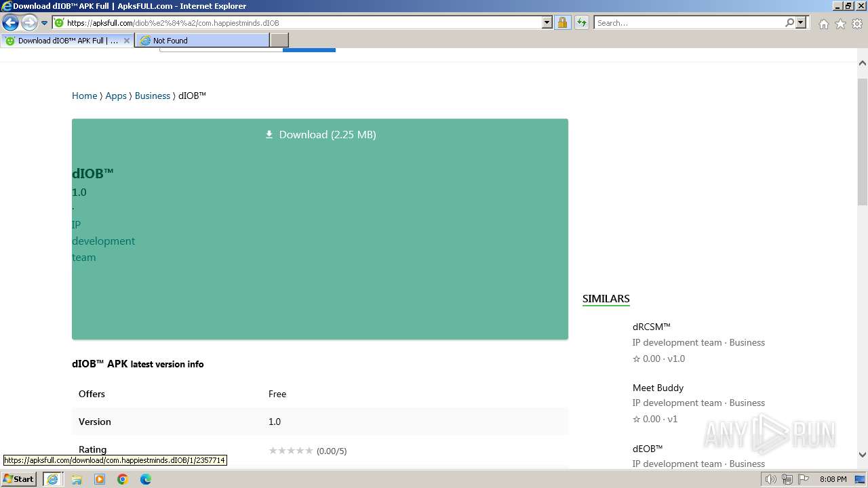
Task: Click the scrollbar down arrow
Action: coord(863,455)
